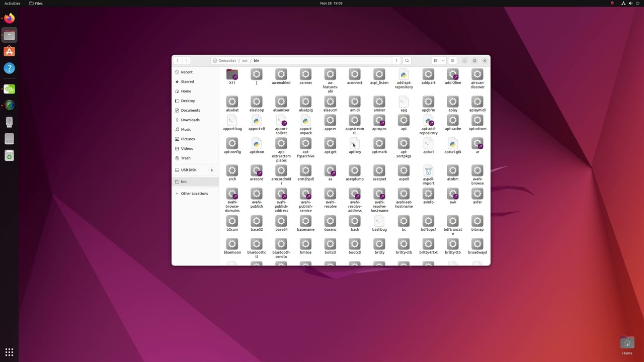Launch Firefox from the dock
Screen dimensions: 644x362
click(9, 19)
